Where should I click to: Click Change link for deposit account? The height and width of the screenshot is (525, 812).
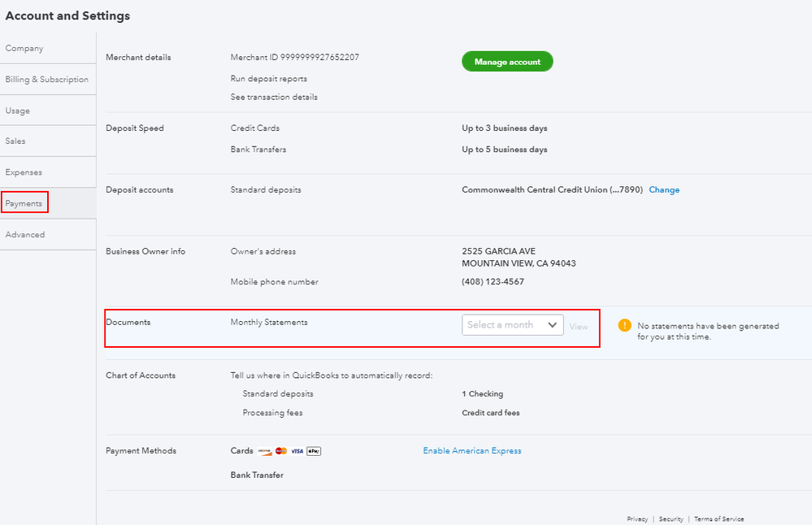(x=664, y=190)
